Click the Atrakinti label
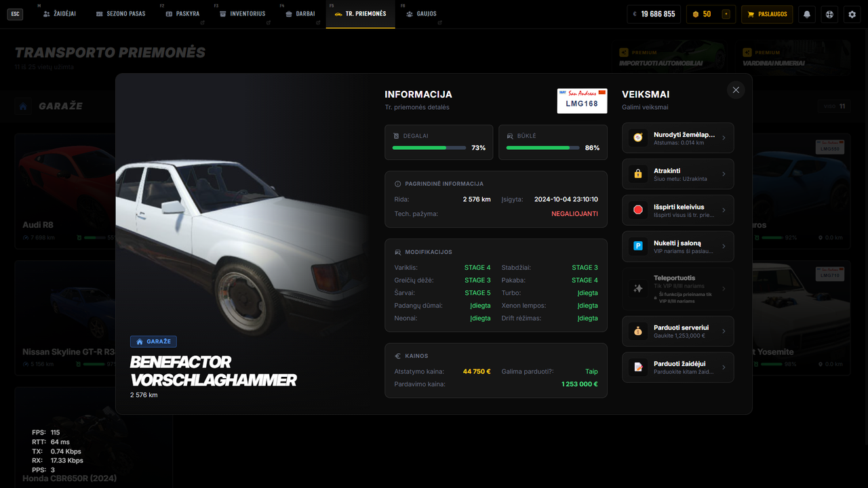 click(667, 171)
